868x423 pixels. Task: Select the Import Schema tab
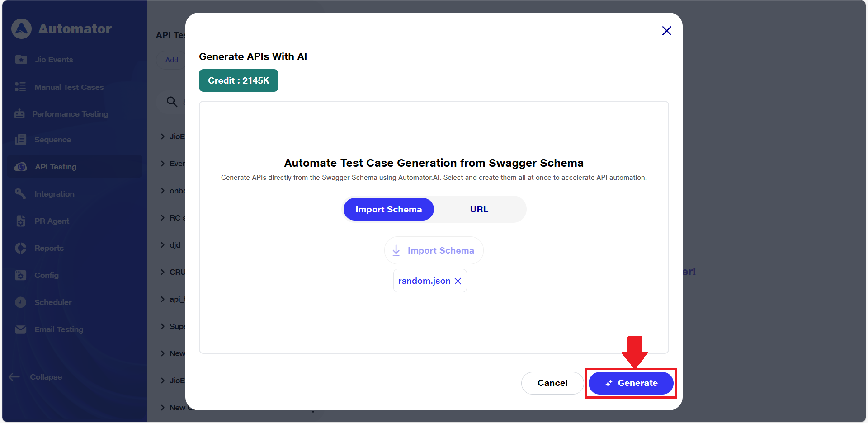point(388,209)
